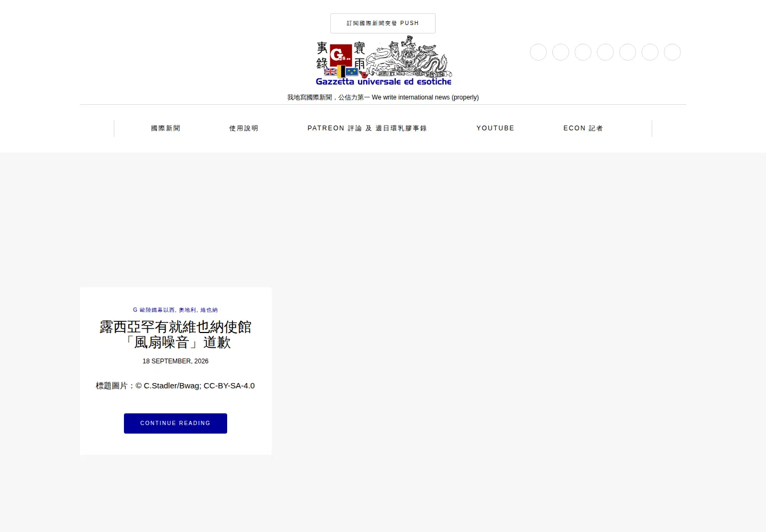Open the Gazzetta universale ed esotiche logo
Screen dimensions: 766x532
click(384, 61)
